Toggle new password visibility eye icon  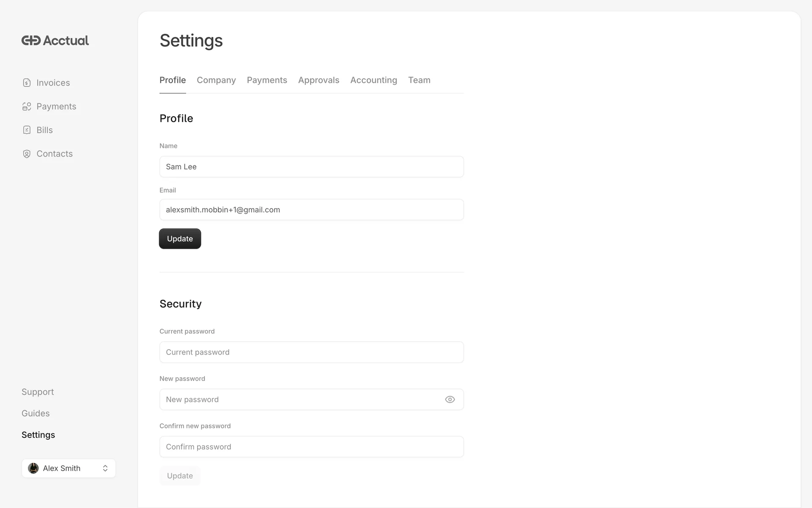[450, 399]
